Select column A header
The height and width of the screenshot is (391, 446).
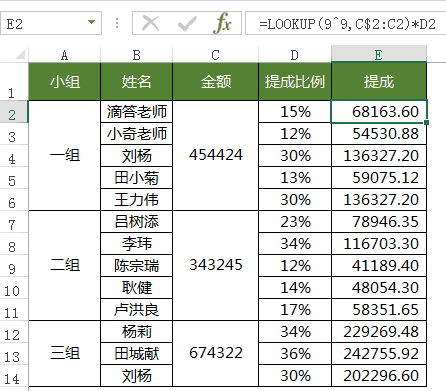tap(64, 55)
